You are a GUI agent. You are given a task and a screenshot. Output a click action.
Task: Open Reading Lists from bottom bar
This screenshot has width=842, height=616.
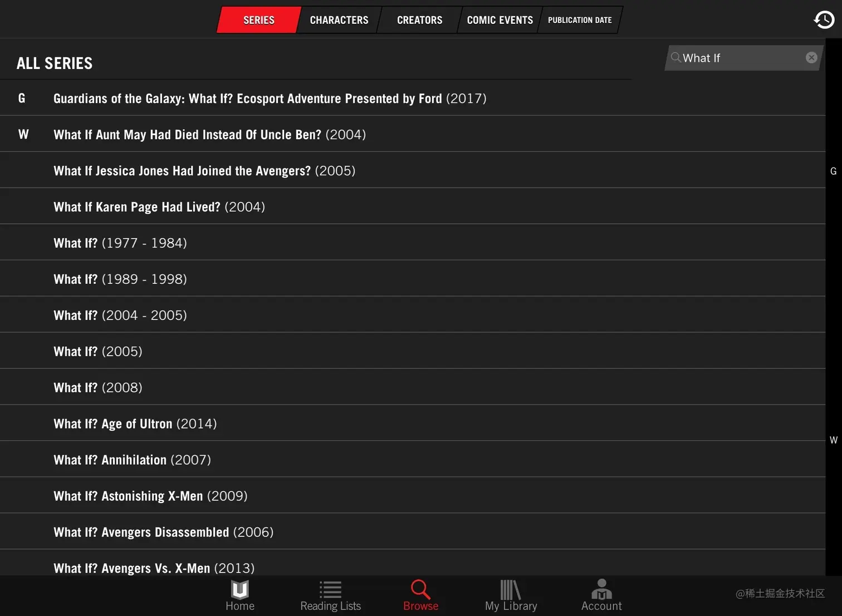[x=330, y=595]
